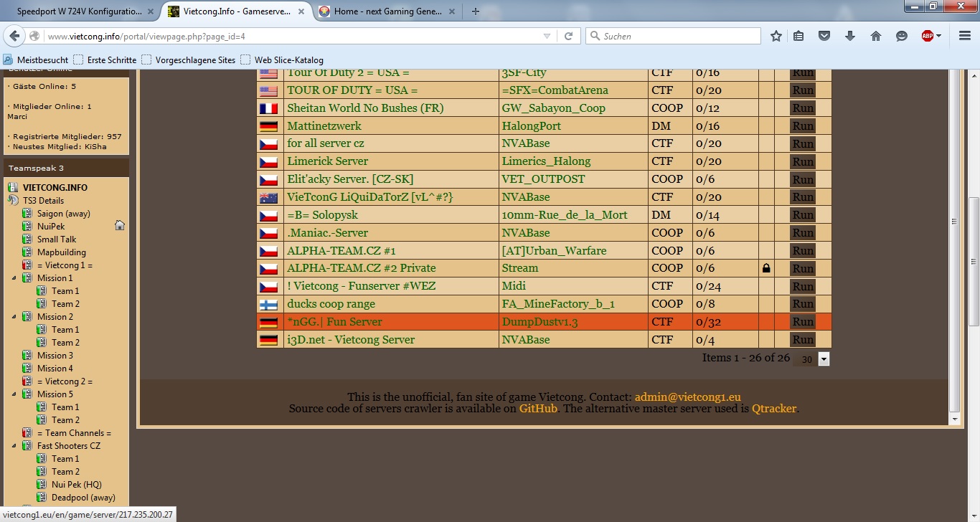Click the lock icon on ALPHA-TEAM.CZ #2 Private row
Viewport: 980px width, 522px height.
click(x=766, y=268)
